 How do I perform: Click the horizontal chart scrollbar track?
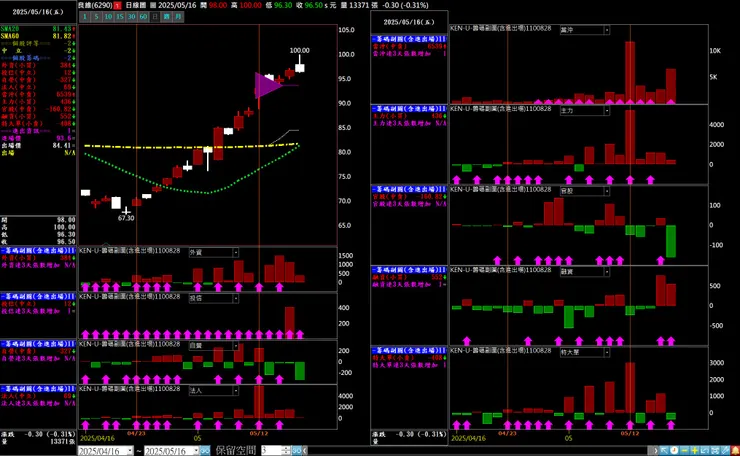[x=480, y=451]
